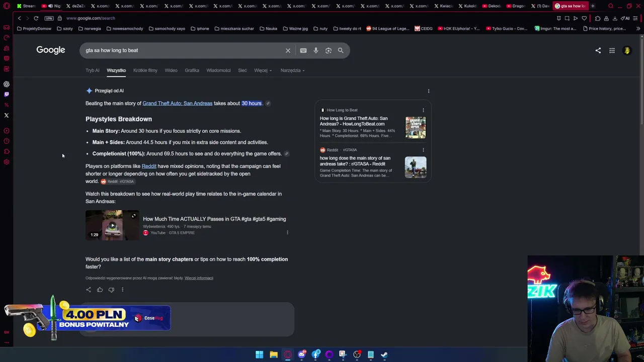The height and width of the screenshot is (362, 644).
Task: Open the on-screen keyboard input tool
Action: [303, 50]
